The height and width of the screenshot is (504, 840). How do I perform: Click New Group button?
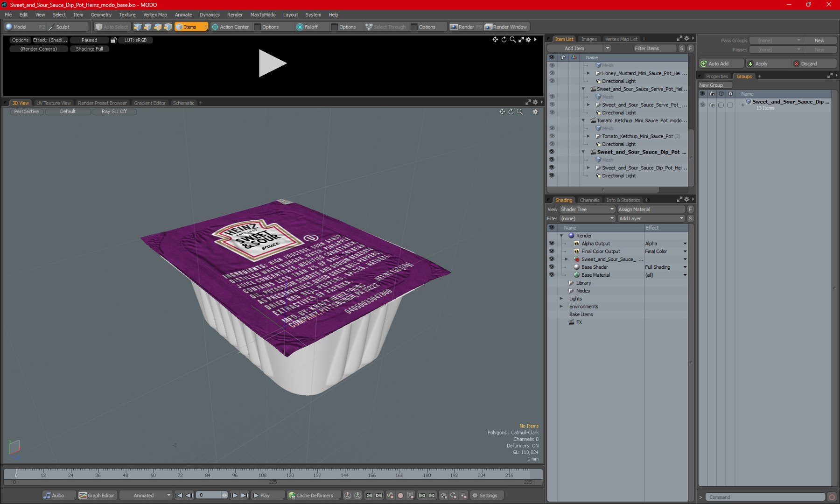pos(715,85)
